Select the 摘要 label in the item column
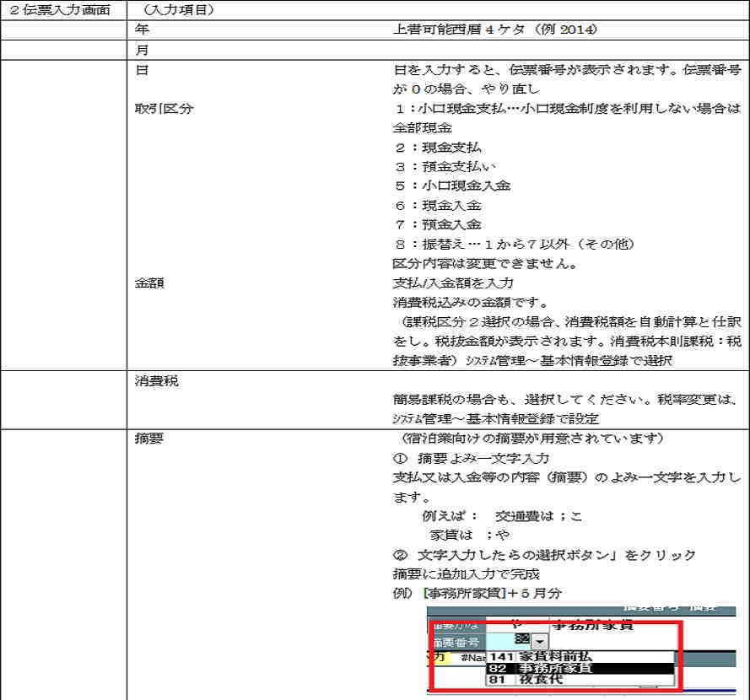This screenshot has width=750, height=700. (x=149, y=438)
